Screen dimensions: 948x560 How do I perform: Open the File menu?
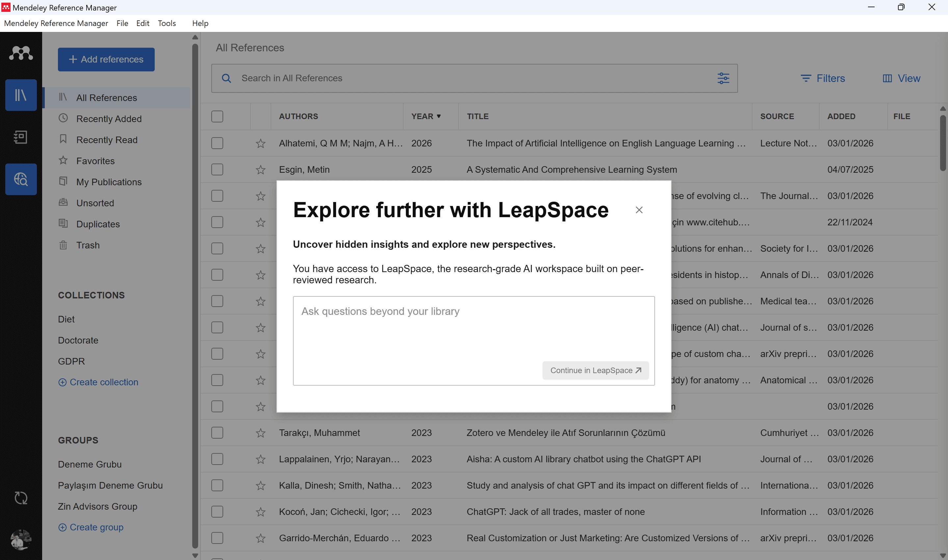click(122, 23)
